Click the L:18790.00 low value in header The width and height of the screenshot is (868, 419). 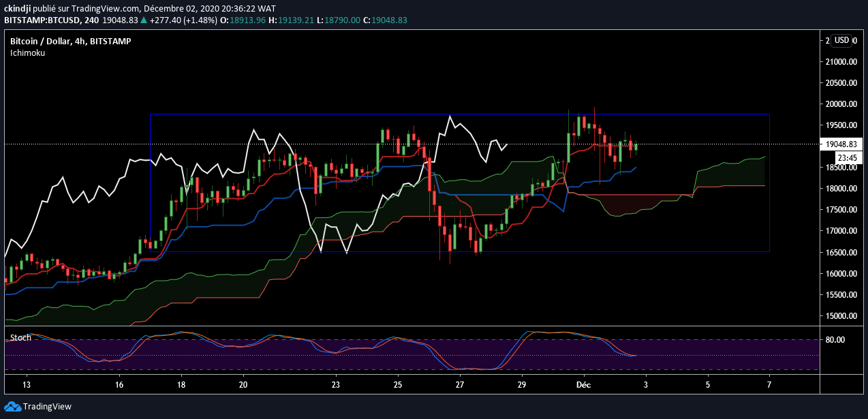[338, 20]
